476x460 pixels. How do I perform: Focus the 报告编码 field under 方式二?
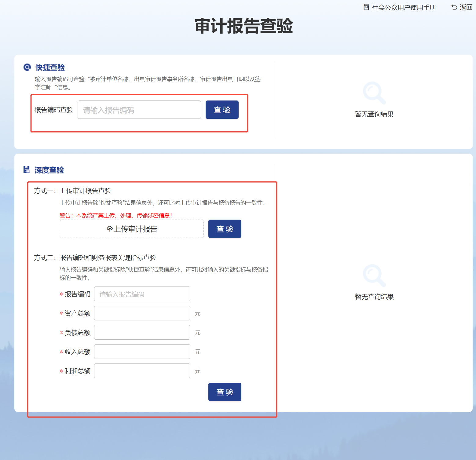point(142,294)
